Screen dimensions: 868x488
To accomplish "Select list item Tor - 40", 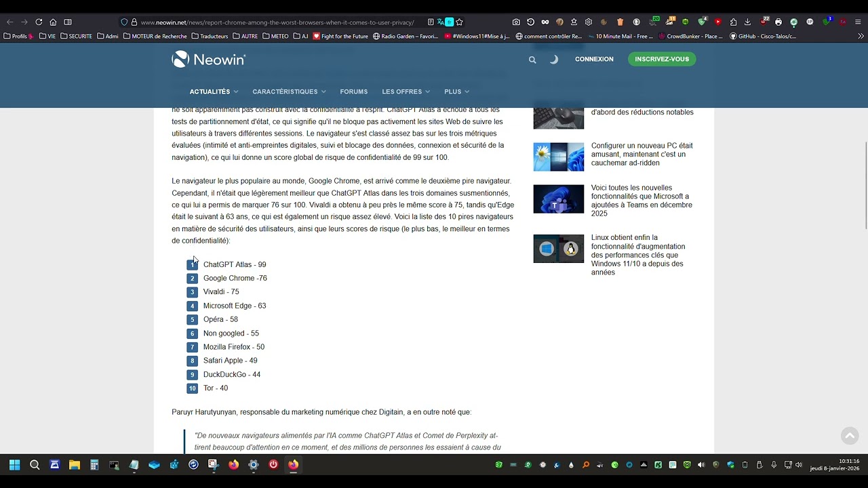I will click(216, 388).
